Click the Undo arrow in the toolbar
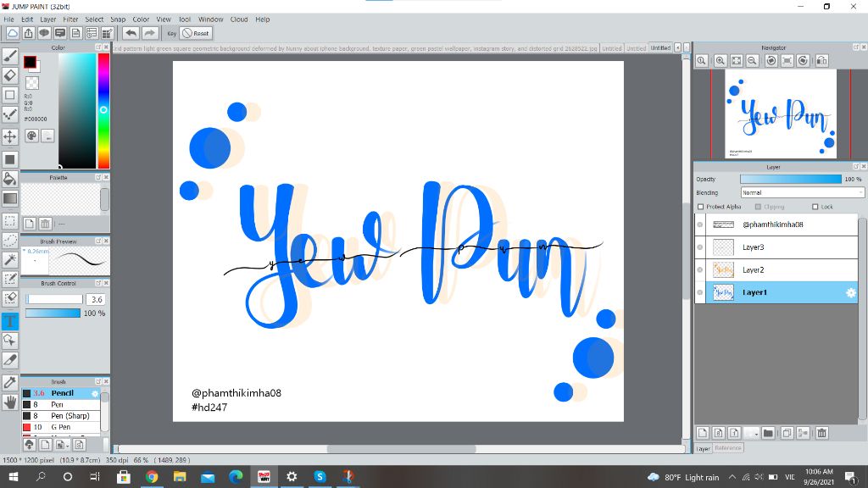868x488 pixels. coord(131,33)
